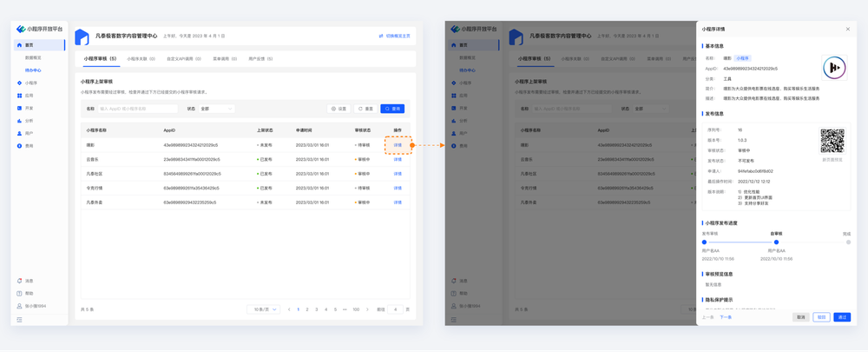
Task: Switch to the 自定义API调用 tab in the undimmed view
Action: pos(184,59)
